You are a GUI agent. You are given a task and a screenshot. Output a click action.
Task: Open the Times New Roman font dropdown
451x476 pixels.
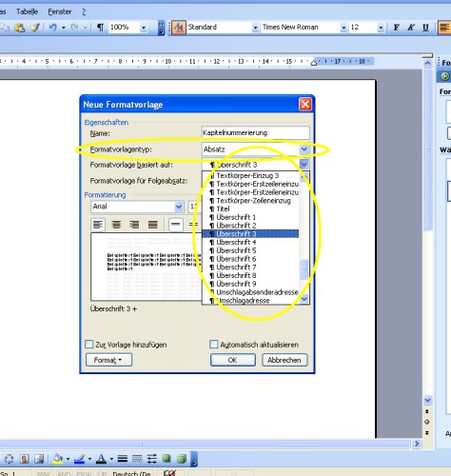point(343,28)
